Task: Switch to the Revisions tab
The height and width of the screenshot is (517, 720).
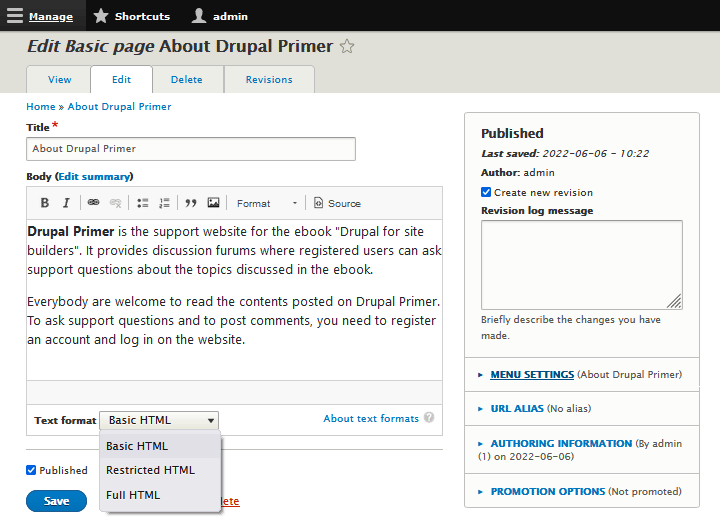Action: 269,80
